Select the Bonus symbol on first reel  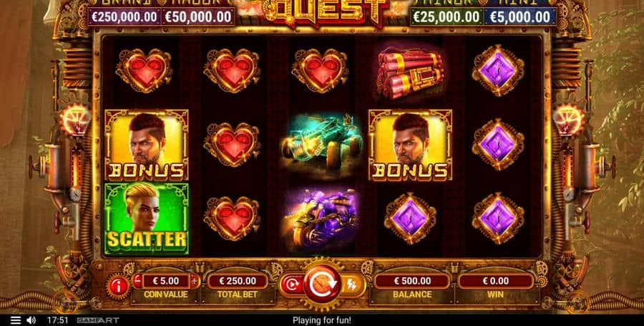pyautogui.click(x=146, y=145)
